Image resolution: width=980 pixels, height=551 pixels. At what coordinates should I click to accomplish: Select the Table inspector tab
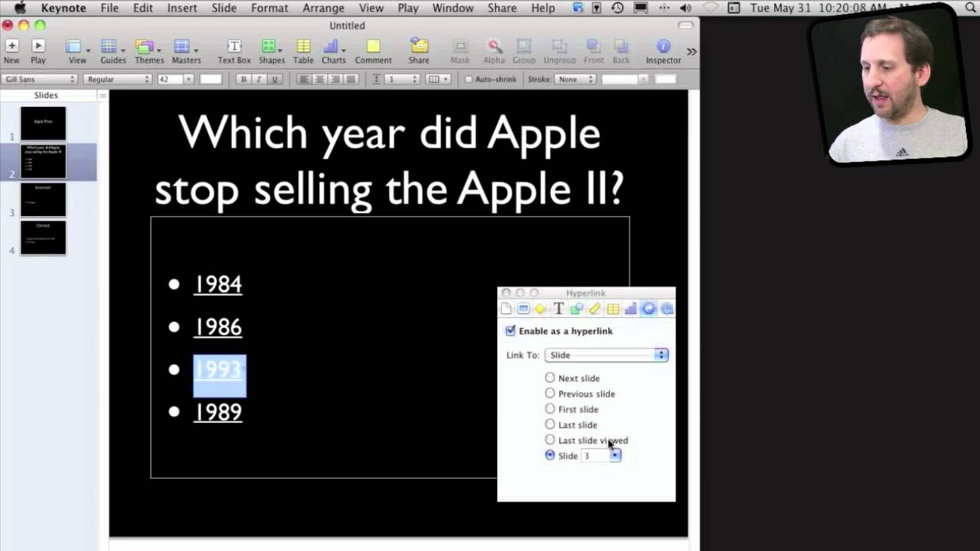tap(612, 308)
